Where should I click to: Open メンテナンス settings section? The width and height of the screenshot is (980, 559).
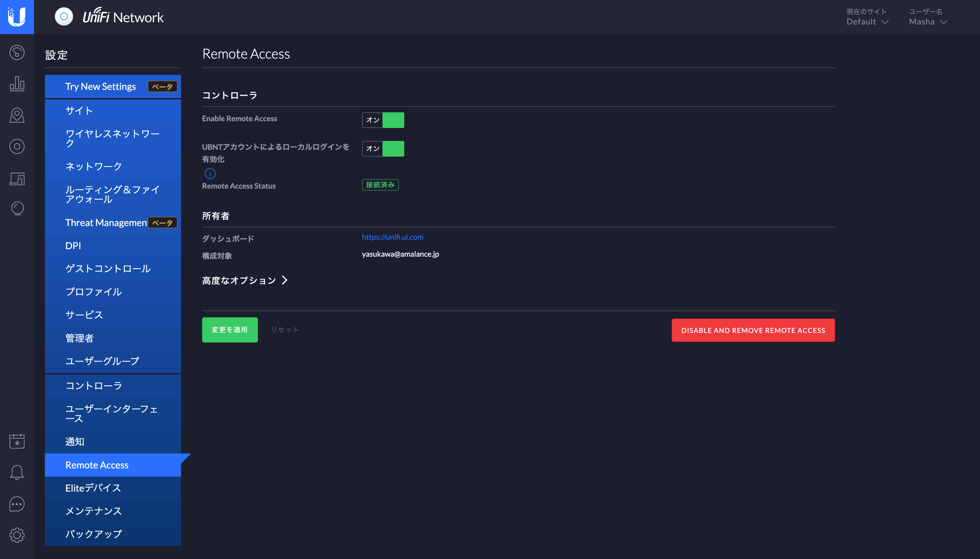[x=113, y=511]
